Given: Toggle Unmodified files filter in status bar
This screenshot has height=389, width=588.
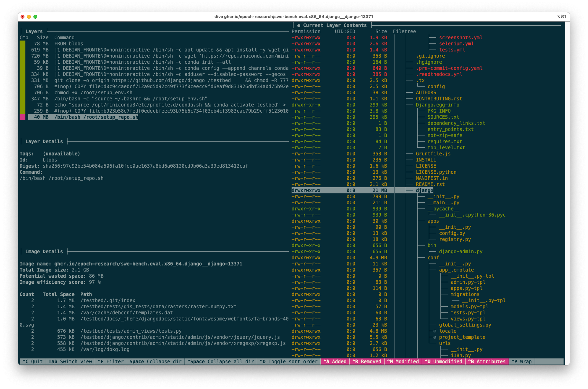Looking at the screenshot, I should tap(443, 362).
